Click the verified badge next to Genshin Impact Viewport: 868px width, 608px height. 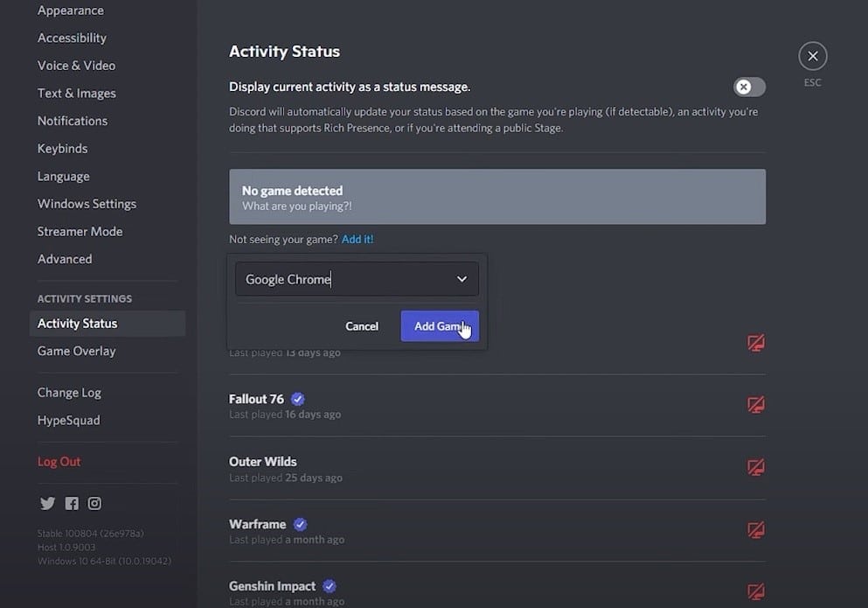330,586
